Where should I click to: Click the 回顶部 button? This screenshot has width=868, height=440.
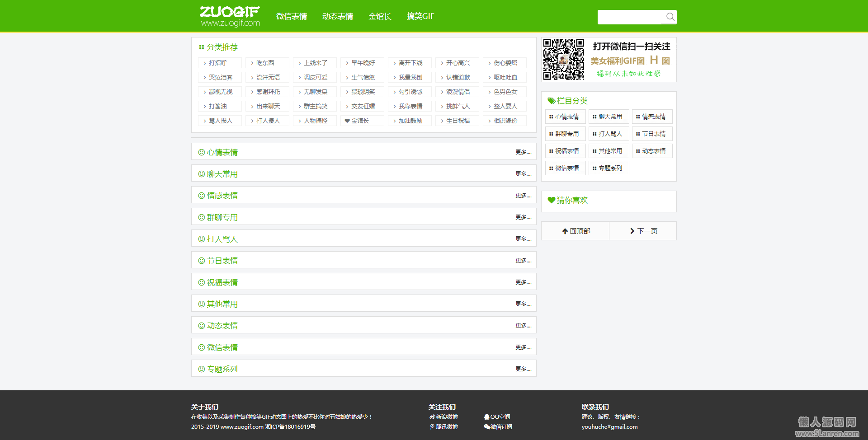pyautogui.click(x=576, y=231)
